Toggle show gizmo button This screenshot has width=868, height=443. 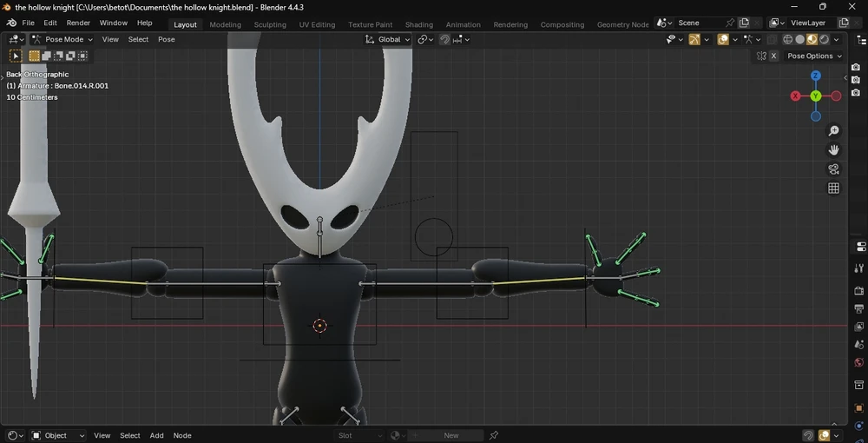point(694,39)
